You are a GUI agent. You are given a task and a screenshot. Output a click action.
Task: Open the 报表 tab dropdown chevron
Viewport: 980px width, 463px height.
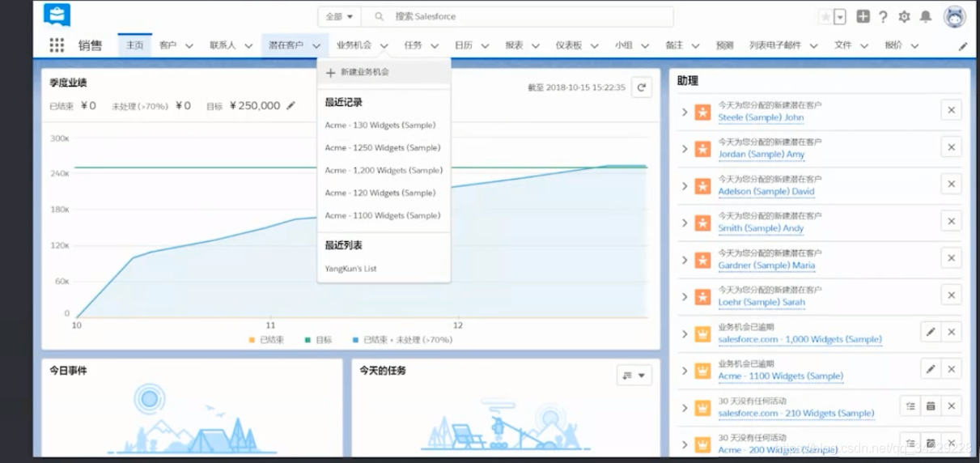536,46
